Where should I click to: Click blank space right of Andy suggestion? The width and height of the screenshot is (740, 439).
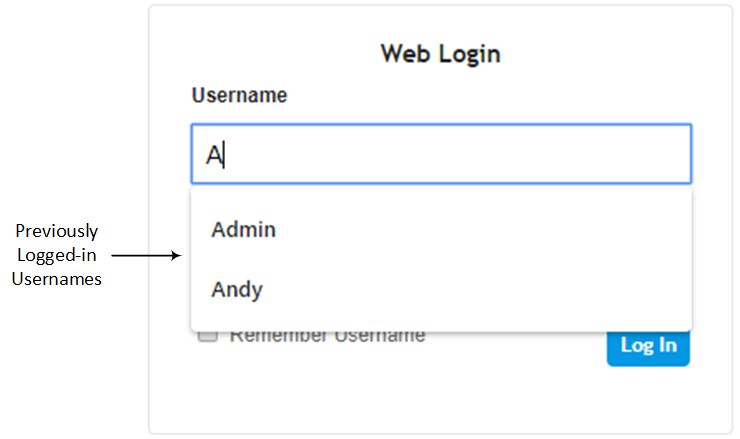pyautogui.click(x=500, y=290)
